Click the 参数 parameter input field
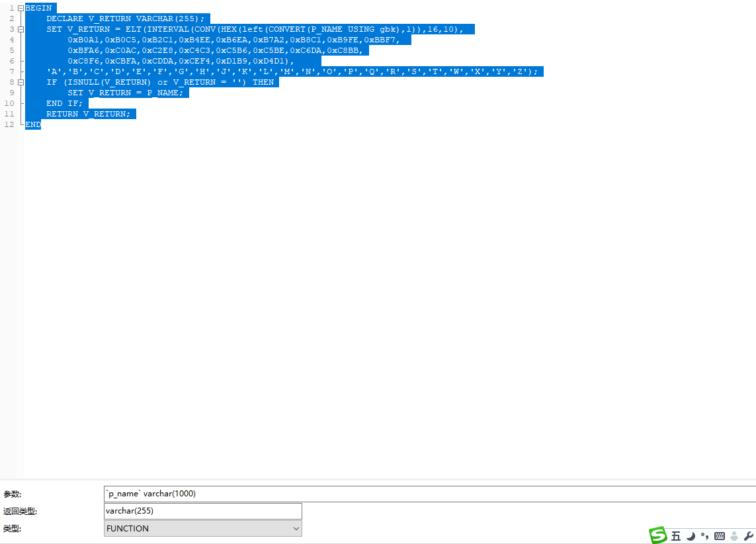This screenshot has width=756, height=544. point(430,494)
